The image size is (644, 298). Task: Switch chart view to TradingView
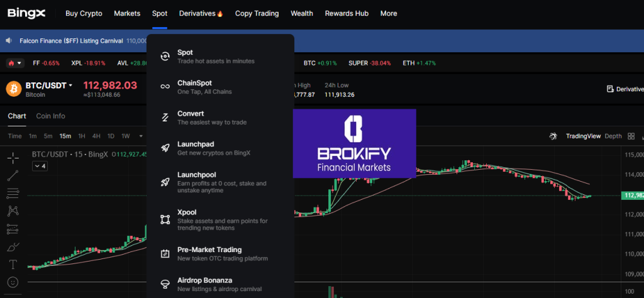pyautogui.click(x=583, y=136)
